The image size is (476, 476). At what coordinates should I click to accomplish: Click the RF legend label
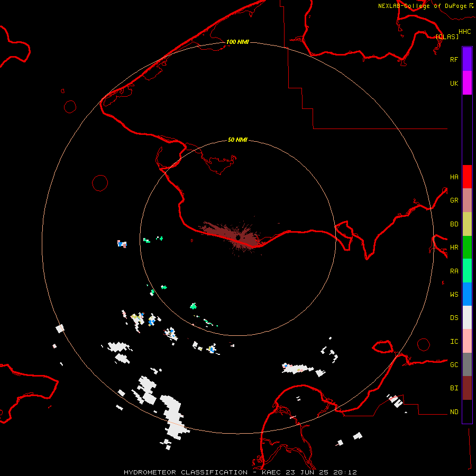(454, 59)
